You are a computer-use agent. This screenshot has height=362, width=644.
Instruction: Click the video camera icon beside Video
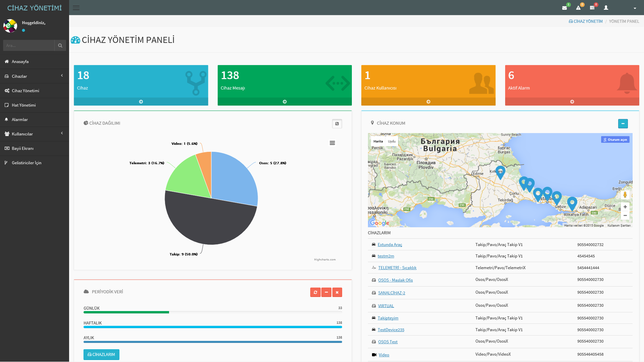click(x=374, y=355)
